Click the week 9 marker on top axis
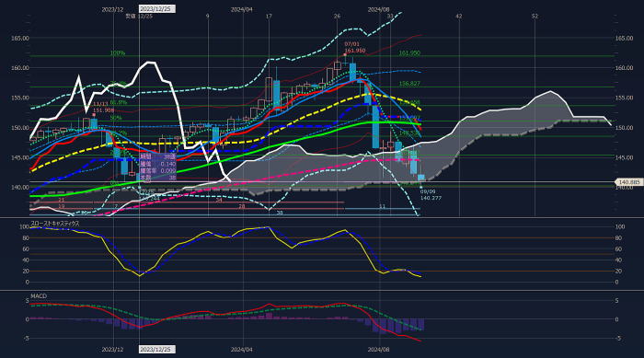 207,16
